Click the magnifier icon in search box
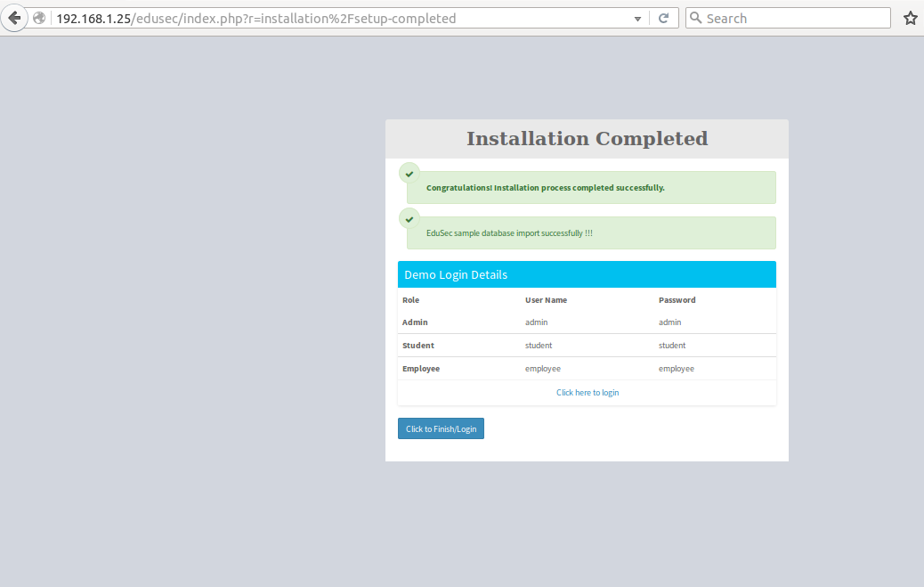The width and height of the screenshot is (924, 587). point(696,19)
